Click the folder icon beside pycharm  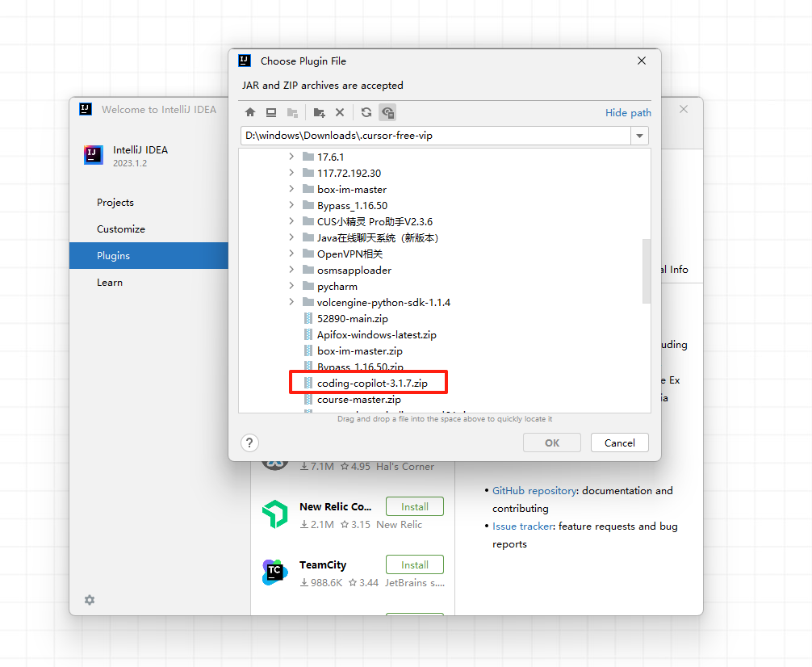308,286
